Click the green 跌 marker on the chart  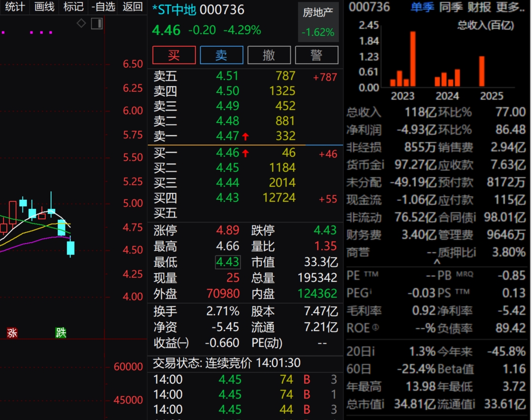61,333
